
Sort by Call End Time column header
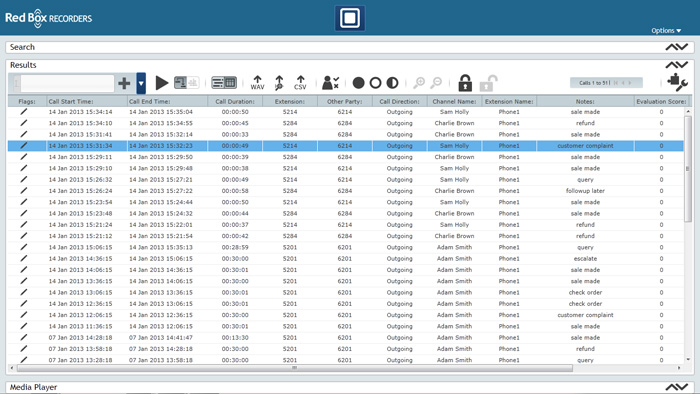click(167, 101)
